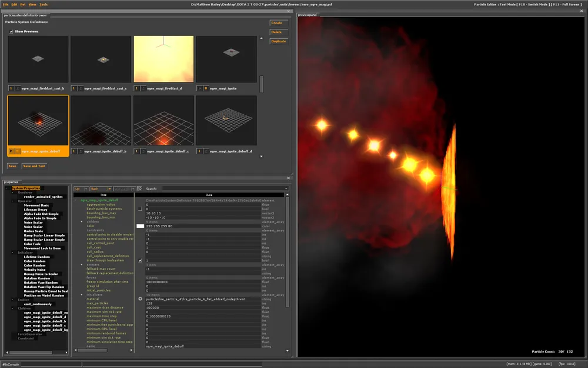The height and width of the screenshot is (368, 588).
Task: Select the ogre_magi_fireblast_d preview thumbnail
Action: [x=163, y=59]
